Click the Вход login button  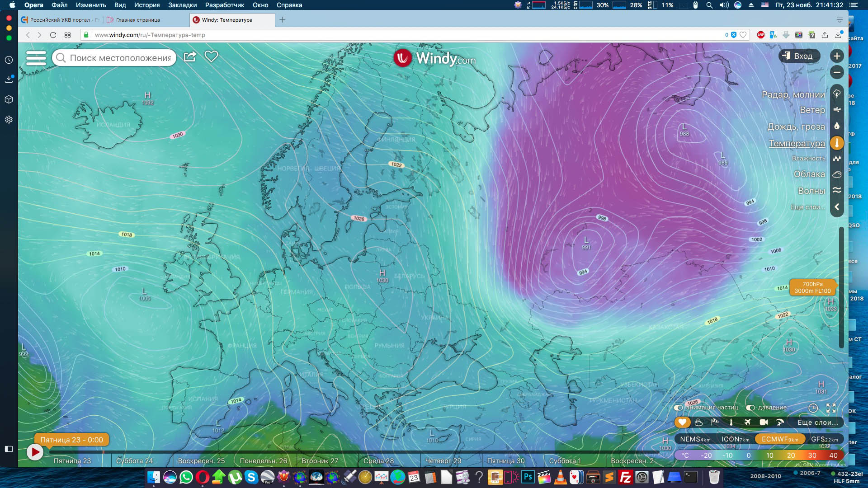pos(799,56)
